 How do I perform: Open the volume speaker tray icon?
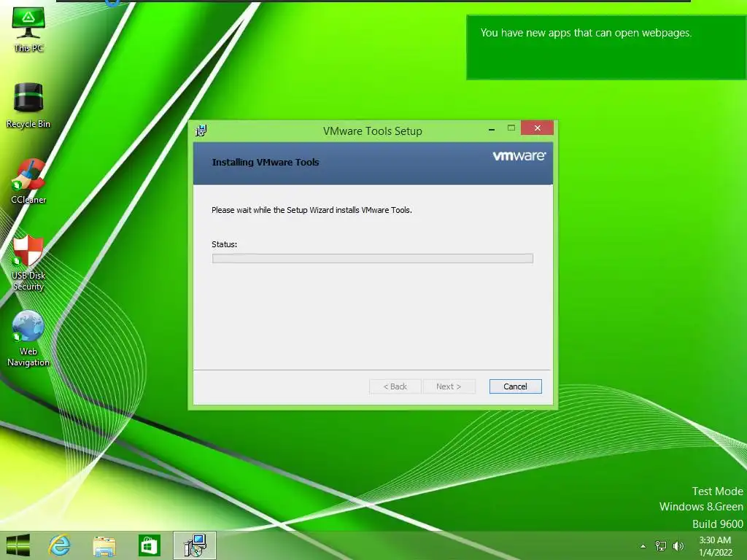point(678,545)
